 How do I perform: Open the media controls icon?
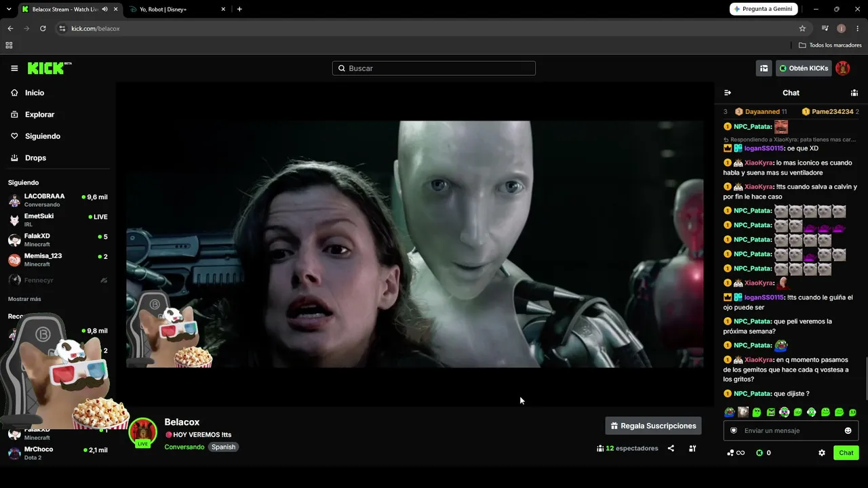coord(825,28)
